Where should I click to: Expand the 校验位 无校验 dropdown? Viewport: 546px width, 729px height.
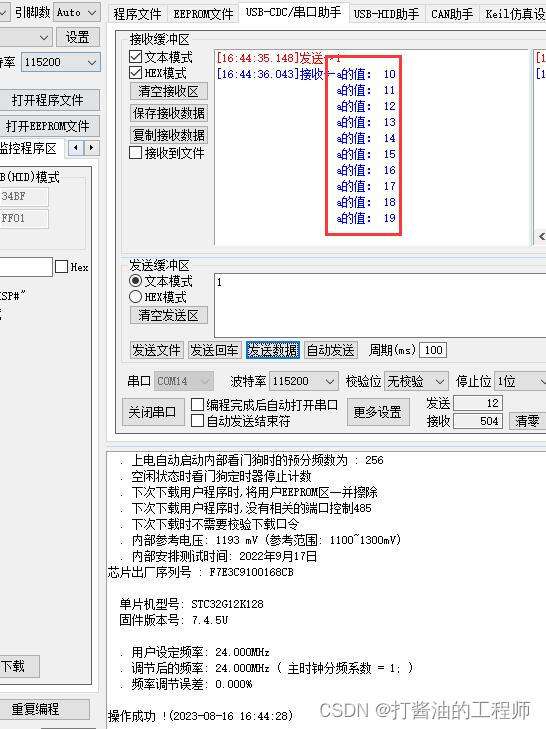(x=416, y=381)
